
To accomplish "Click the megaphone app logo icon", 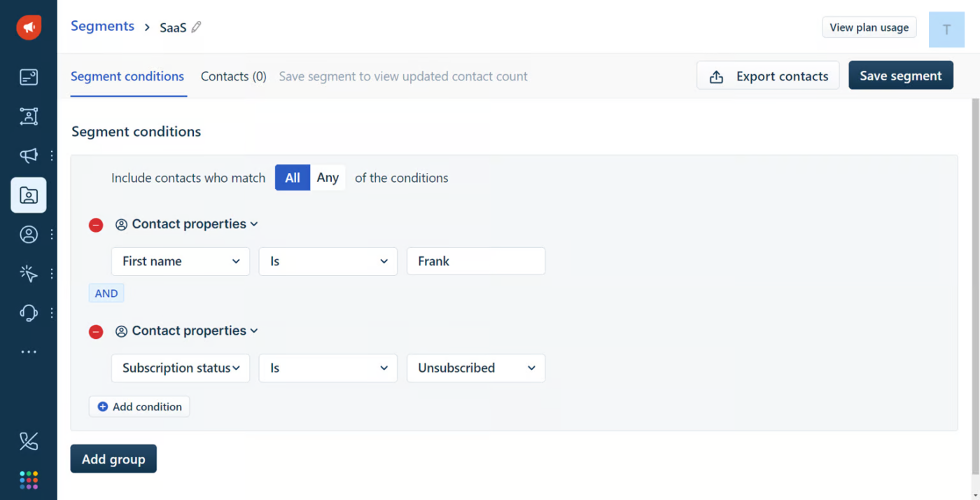I will 29,27.
